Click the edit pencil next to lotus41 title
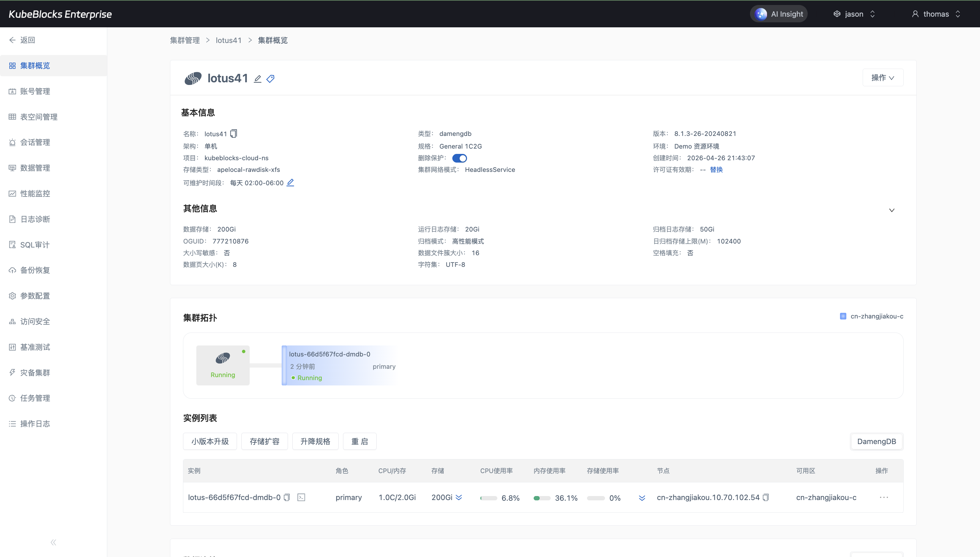The image size is (980, 557). tap(258, 79)
